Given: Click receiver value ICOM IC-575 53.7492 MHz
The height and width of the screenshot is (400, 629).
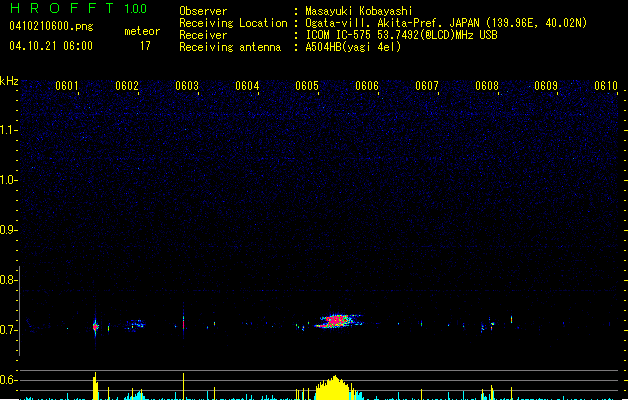Looking at the screenshot, I should 401,35.
